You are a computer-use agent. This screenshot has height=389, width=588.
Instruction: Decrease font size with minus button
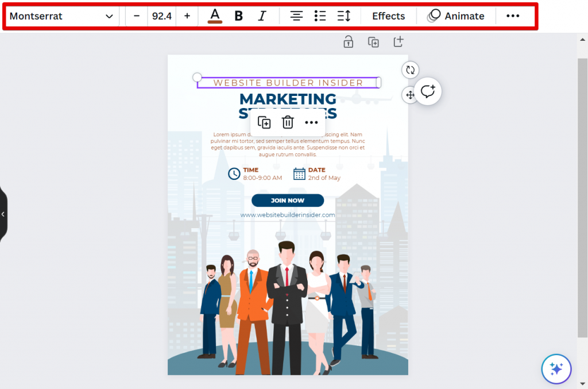pyautogui.click(x=137, y=16)
